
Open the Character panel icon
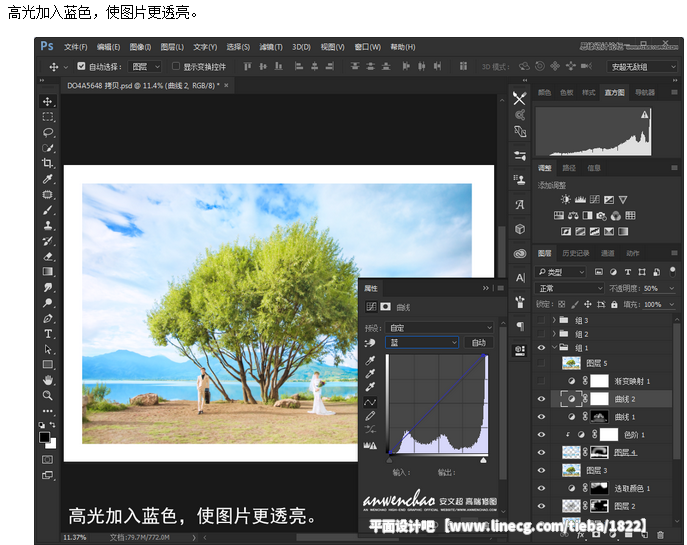(x=520, y=278)
